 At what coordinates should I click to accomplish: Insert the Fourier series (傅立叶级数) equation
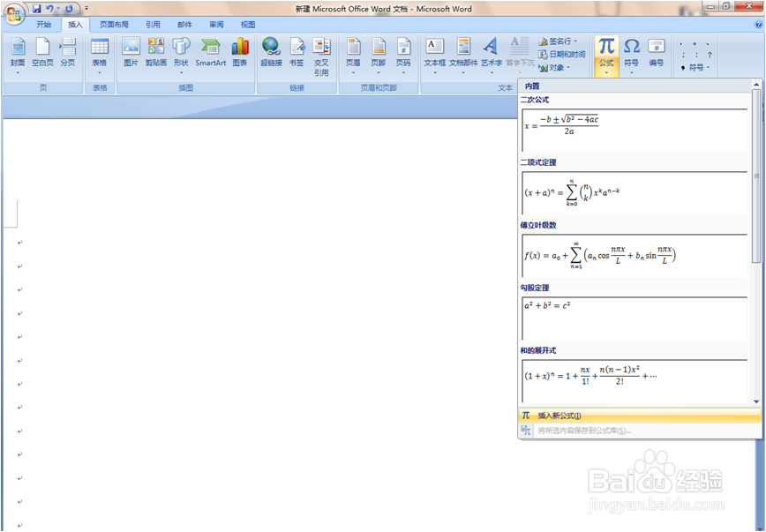coord(635,254)
